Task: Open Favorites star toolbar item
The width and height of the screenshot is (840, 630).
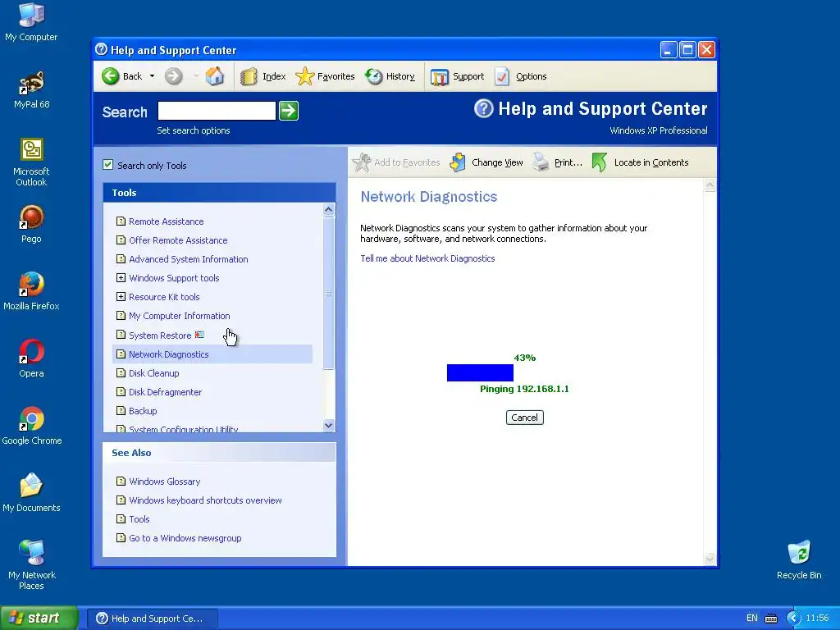Action: (x=325, y=76)
